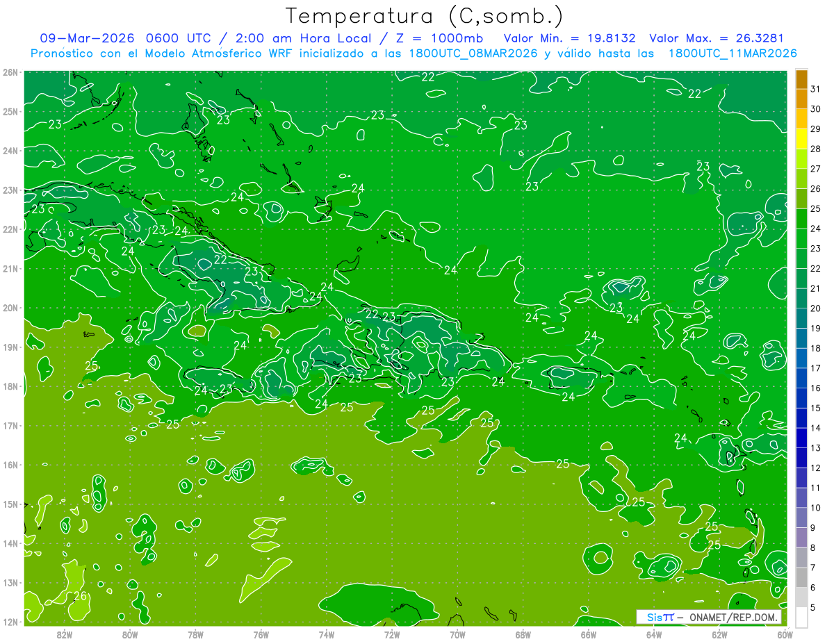The height and width of the screenshot is (644, 834).
Task: Select 'Valor Min. = 19.8132' in header
Action: (569, 38)
